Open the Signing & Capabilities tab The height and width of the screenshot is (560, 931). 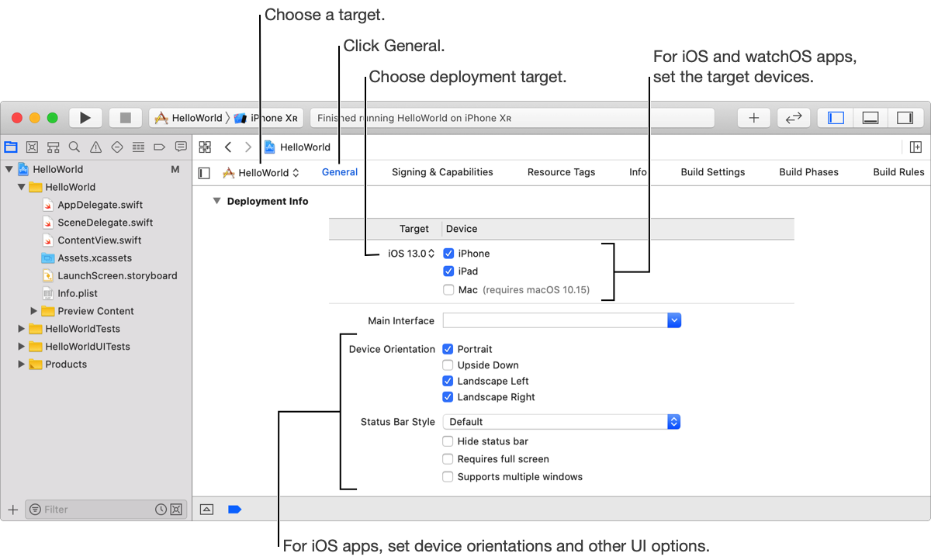pos(442,172)
